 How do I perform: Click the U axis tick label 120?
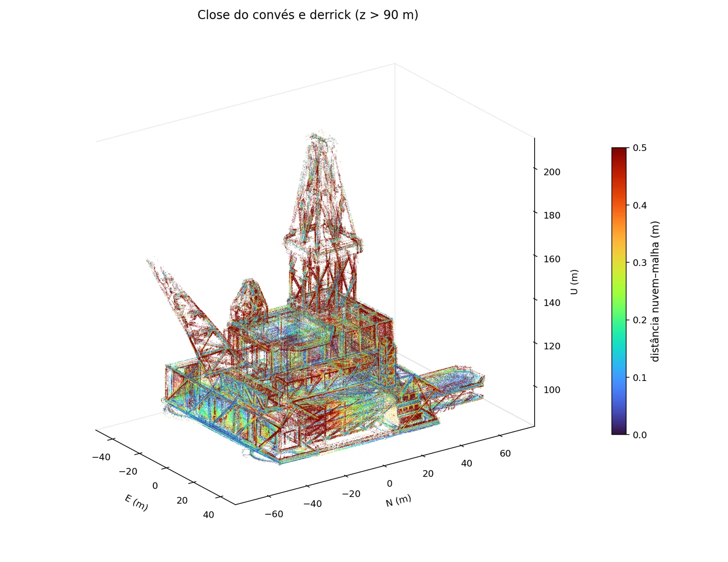pos(552,346)
